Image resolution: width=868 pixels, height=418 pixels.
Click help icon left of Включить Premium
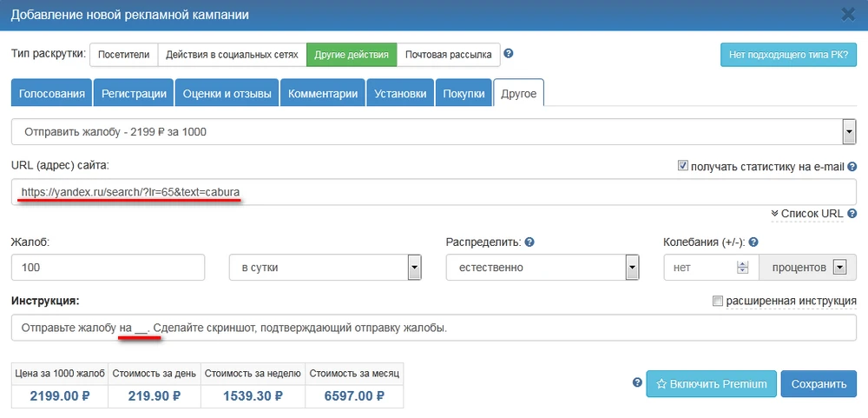click(638, 382)
